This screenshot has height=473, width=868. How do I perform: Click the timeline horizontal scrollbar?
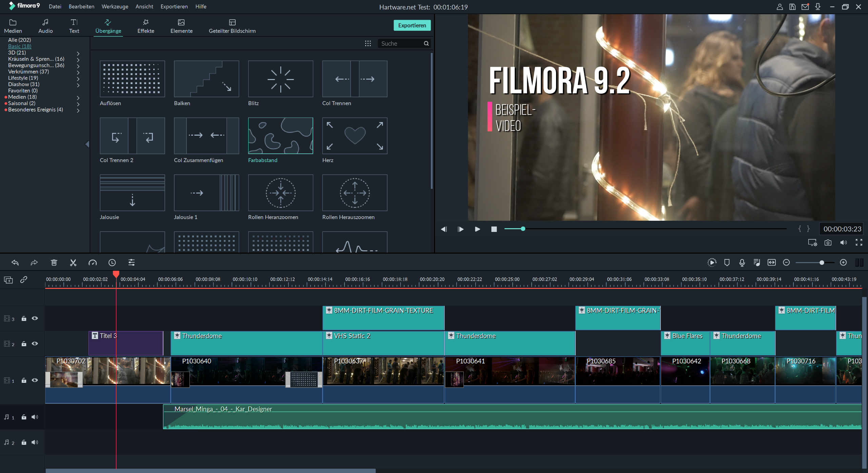211,471
